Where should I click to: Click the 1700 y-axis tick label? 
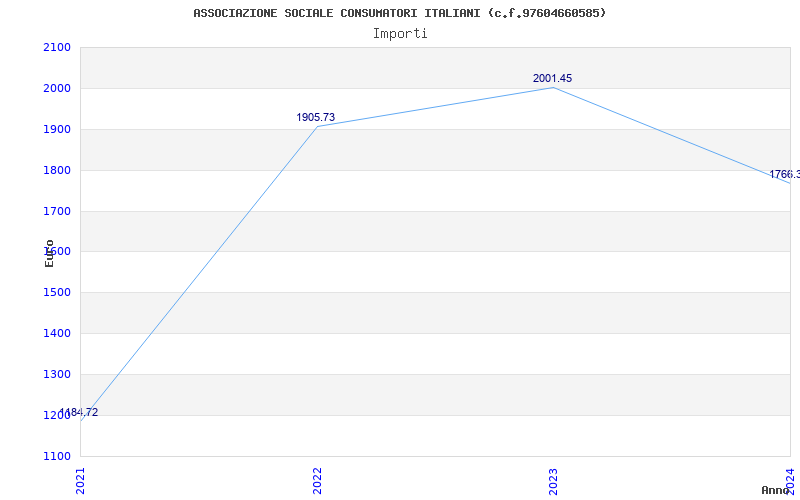(x=57, y=211)
